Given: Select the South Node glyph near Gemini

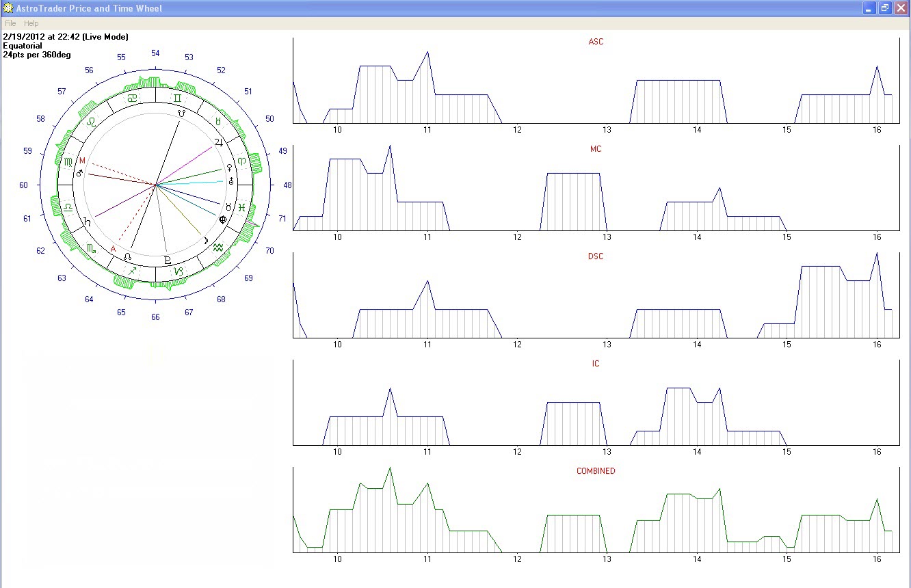Looking at the screenshot, I should (x=181, y=112).
